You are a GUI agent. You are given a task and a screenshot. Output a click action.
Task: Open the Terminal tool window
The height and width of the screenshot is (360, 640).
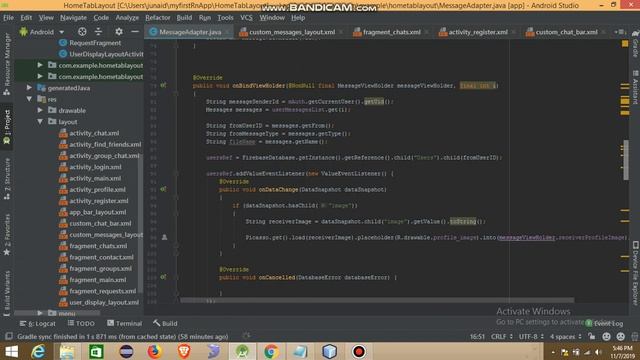click(124, 324)
